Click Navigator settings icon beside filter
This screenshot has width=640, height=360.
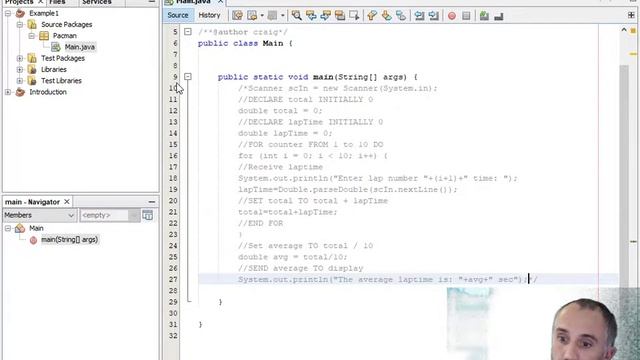(x=148, y=215)
